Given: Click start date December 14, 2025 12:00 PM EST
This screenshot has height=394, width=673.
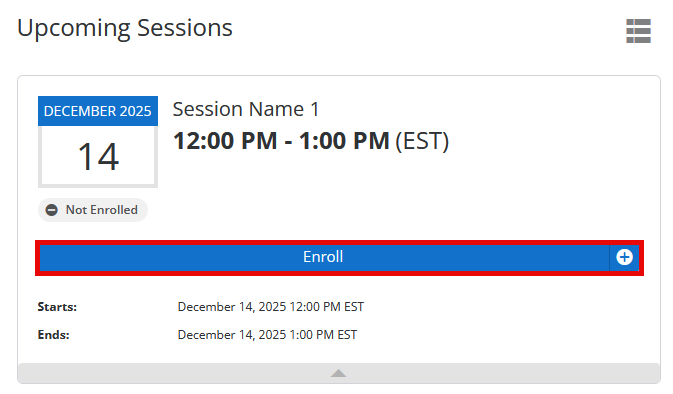Looking at the screenshot, I should (271, 307).
